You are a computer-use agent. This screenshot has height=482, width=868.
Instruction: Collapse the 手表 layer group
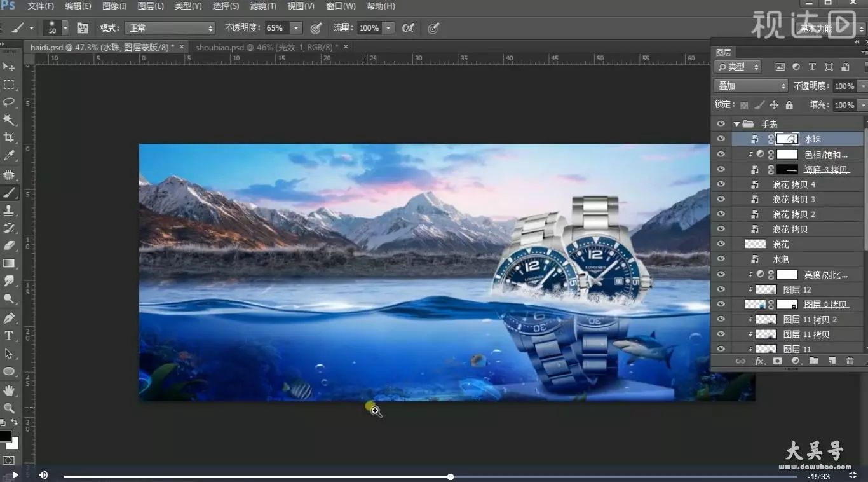[x=736, y=124]
